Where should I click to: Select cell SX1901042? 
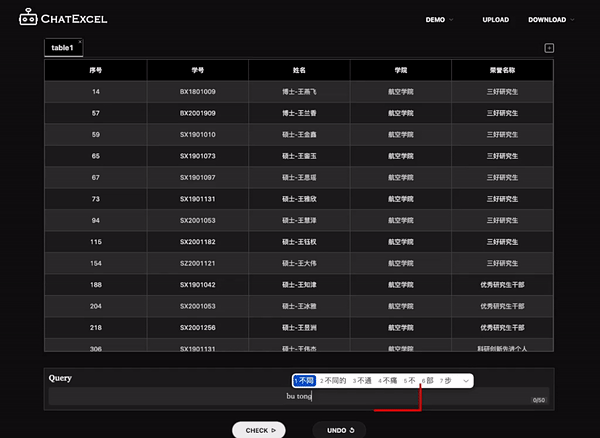coord(197,285)
